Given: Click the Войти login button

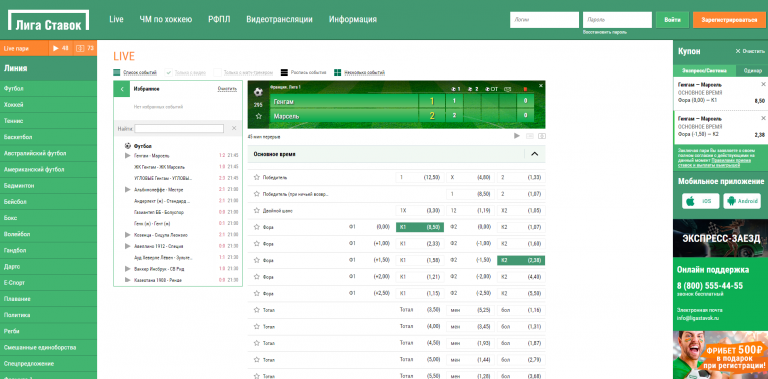Looking at the screenshot, I should (x=672, y=20).
